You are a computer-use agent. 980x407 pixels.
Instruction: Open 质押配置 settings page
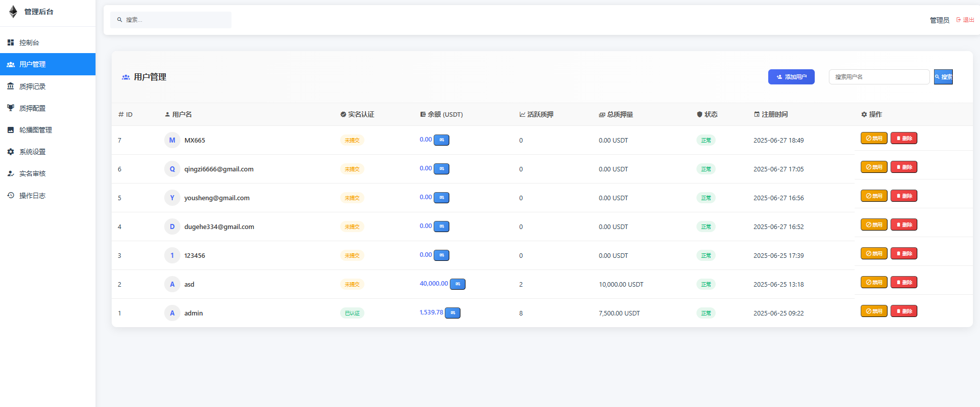click(x=32, y=108)
